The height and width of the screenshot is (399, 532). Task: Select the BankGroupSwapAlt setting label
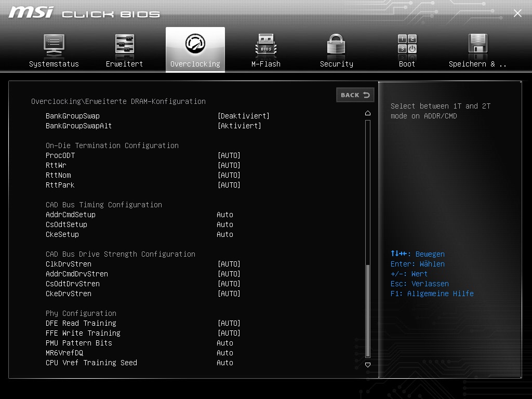(x=79, y=126)
